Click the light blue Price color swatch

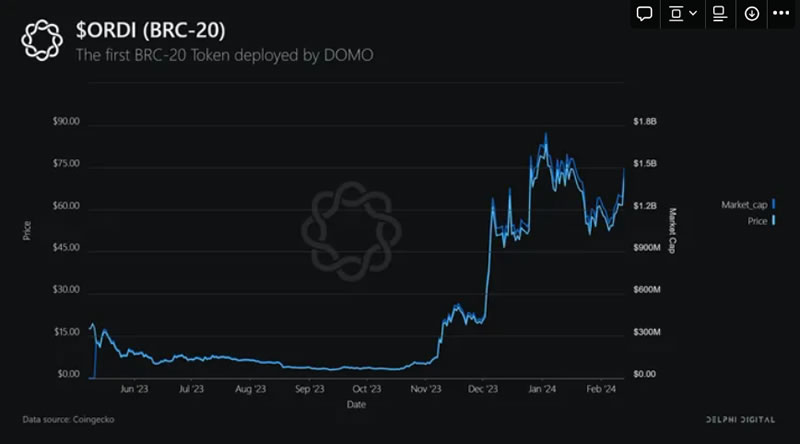pyautogui.click(x=774, y=220)
